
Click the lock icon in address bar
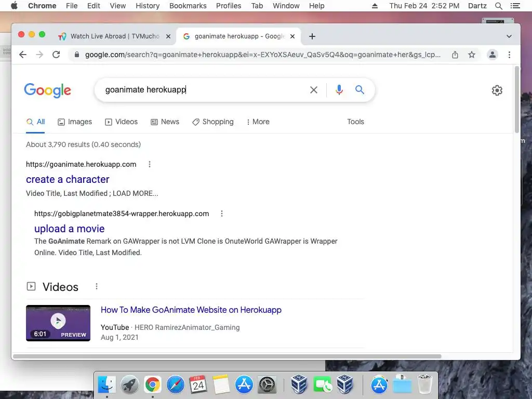coord(77,55)
